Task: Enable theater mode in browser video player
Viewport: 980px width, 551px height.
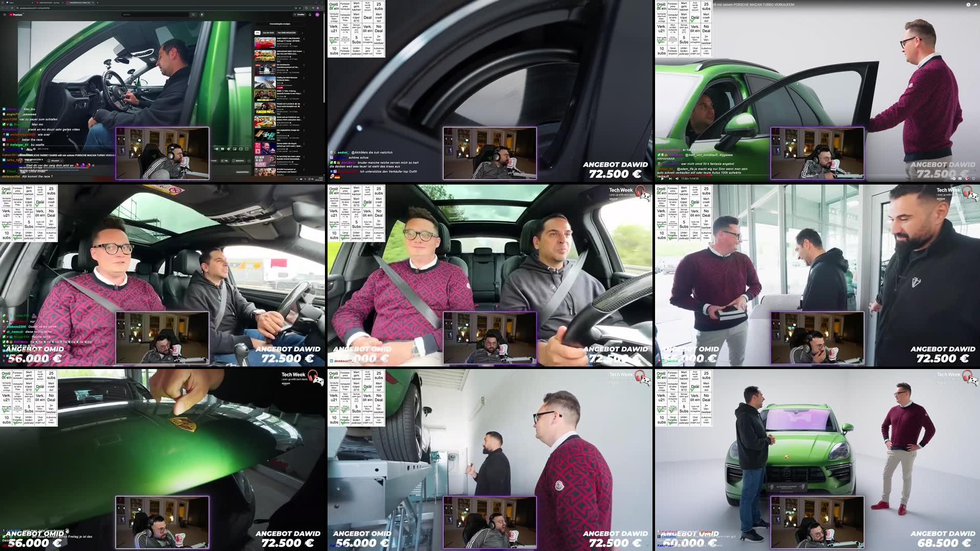Action: click(241, 149)
